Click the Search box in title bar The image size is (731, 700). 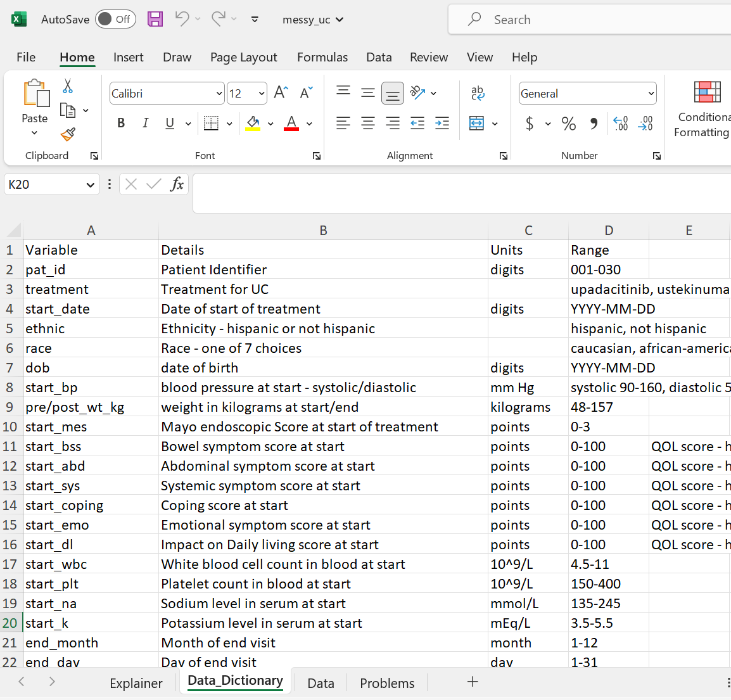pyautogui.click(x=589, y=20)
